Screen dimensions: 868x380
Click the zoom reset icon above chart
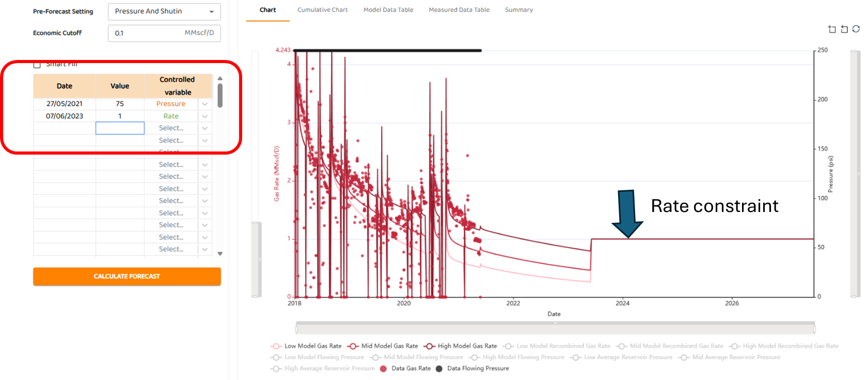844,29
